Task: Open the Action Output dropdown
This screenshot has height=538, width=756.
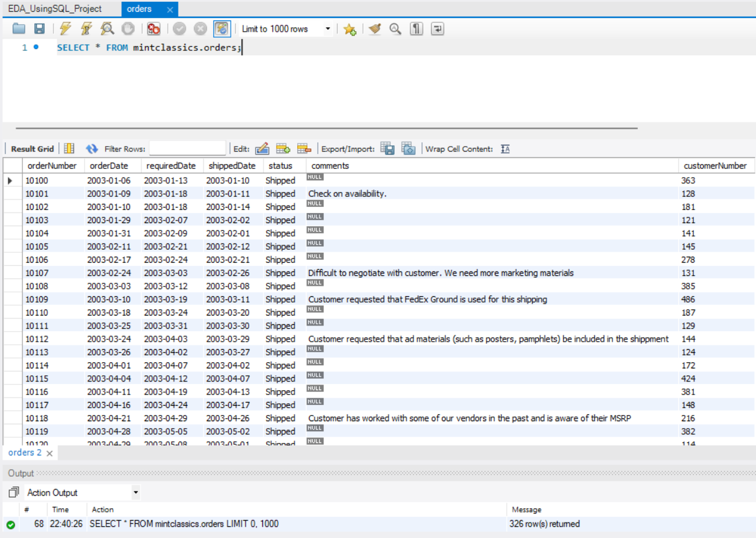Action: click(83, 493)
